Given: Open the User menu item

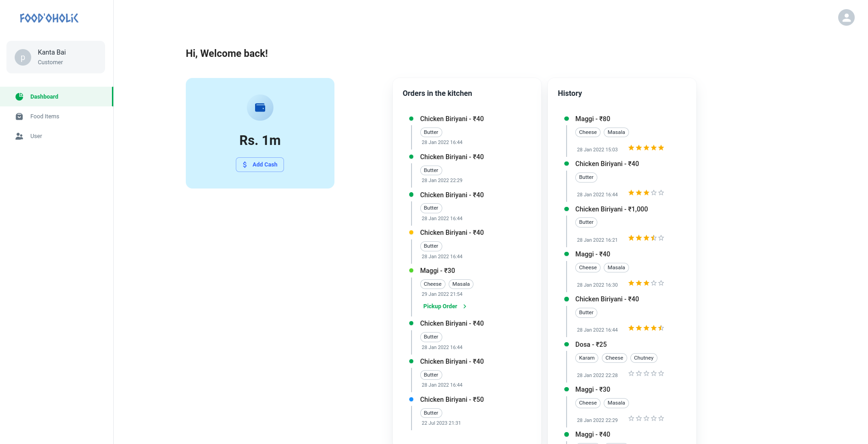Looking at the screenshot, I should pos(56,136).
